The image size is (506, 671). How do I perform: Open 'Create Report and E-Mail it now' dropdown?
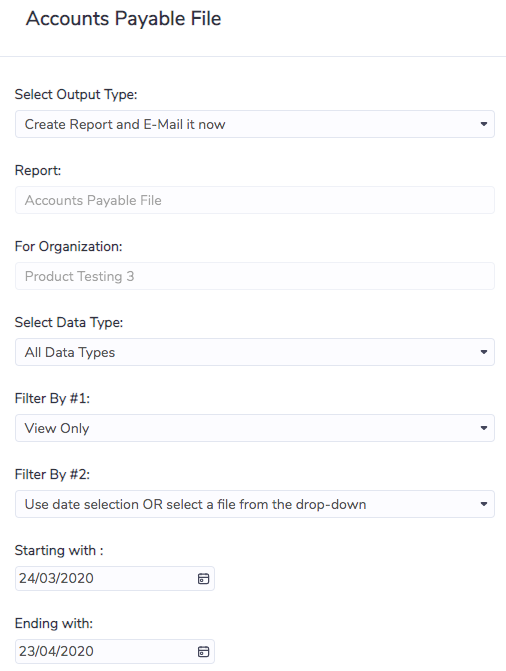click(x=255, y=124)
